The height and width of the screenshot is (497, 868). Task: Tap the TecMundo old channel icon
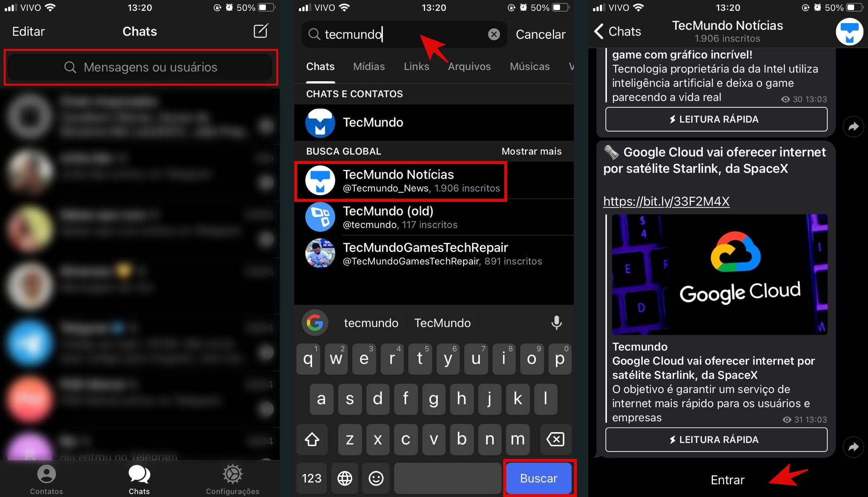pos(319,217)
